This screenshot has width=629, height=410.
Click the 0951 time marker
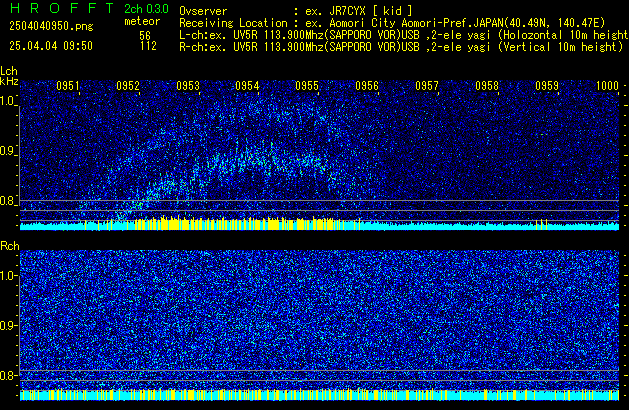pyautogui.click(x=68, y=86)
